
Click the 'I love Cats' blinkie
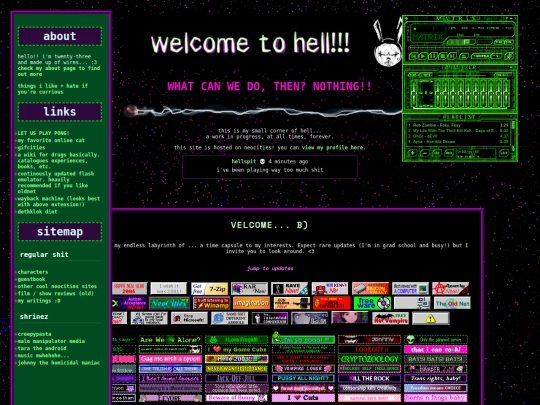point(303,398)
